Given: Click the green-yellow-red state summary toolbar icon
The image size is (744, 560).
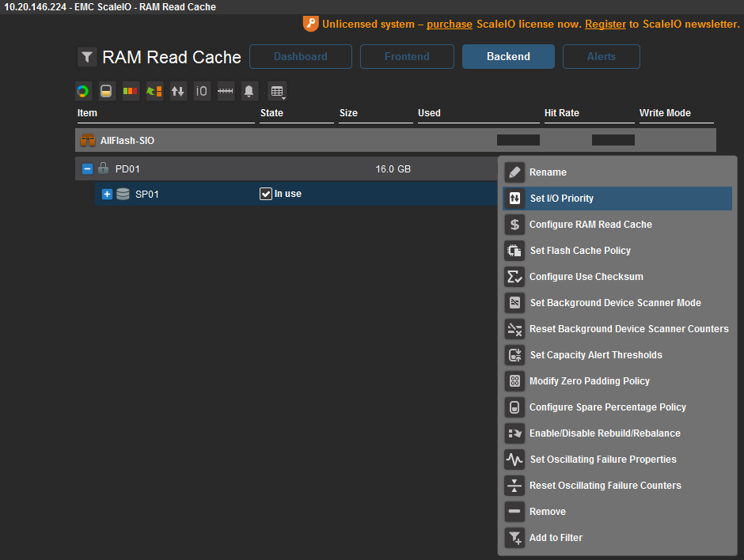Looking at the screenshot, I should coord(130,91).
